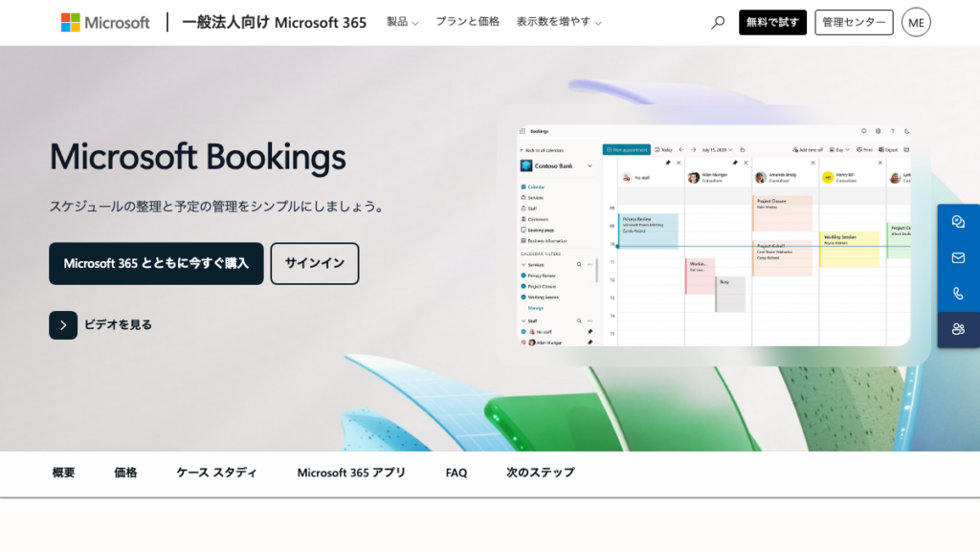Switch to the 概要 tab
980x551 pixels.
pos(63,473)
